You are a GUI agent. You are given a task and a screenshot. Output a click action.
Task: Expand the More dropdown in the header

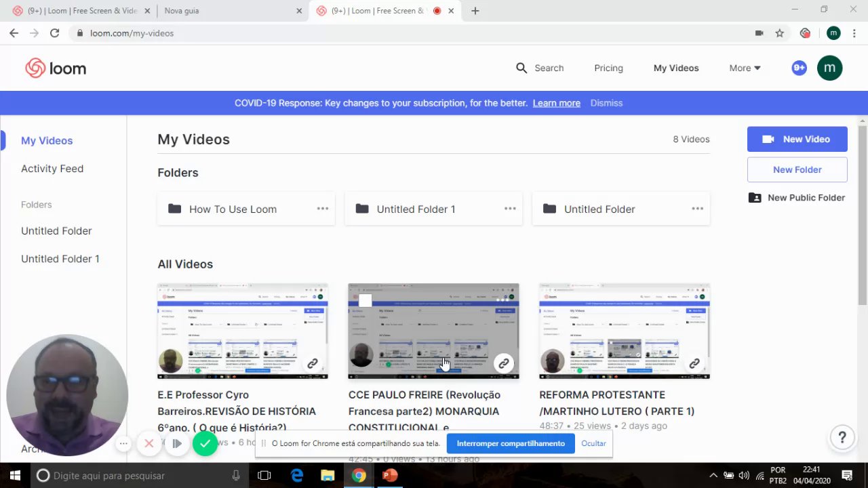(x=745, y=68)
